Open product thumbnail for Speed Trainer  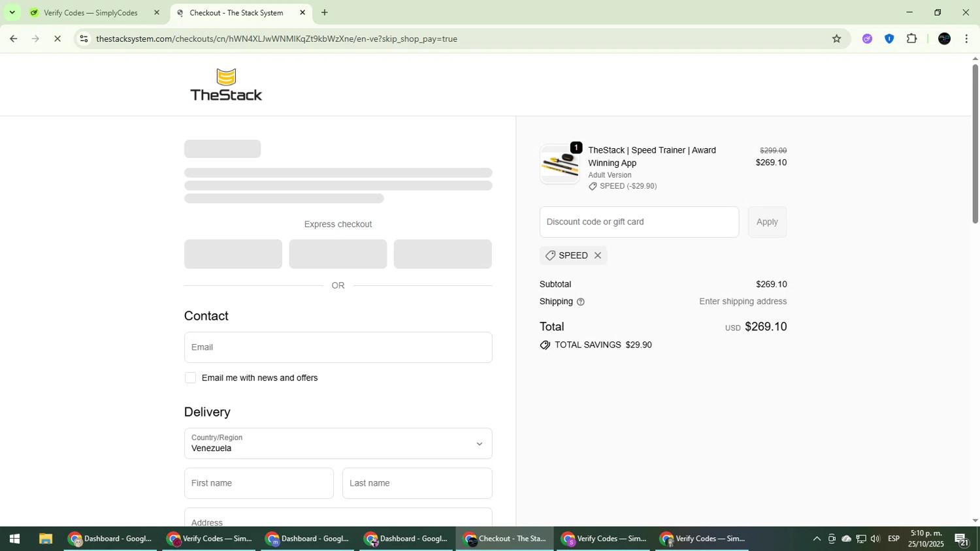(560, 164)
